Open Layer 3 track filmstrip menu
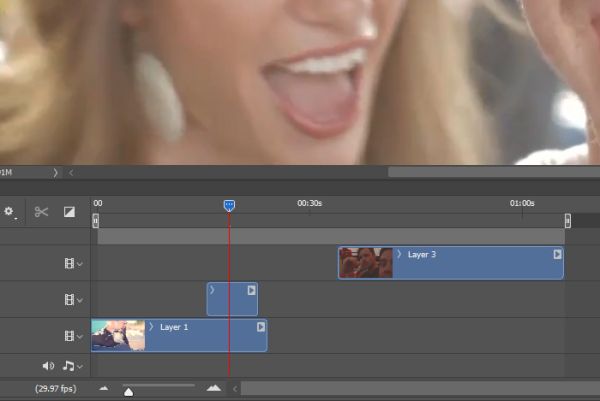 [73, 263]
